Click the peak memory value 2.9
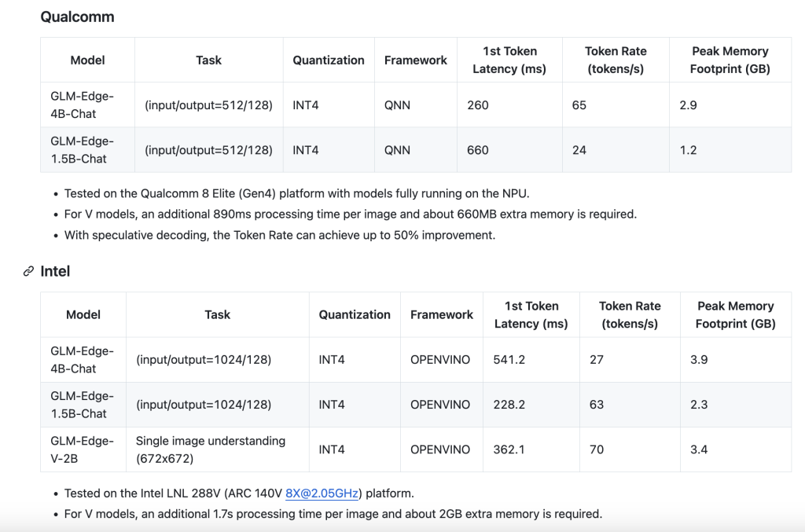 (688, 105)
